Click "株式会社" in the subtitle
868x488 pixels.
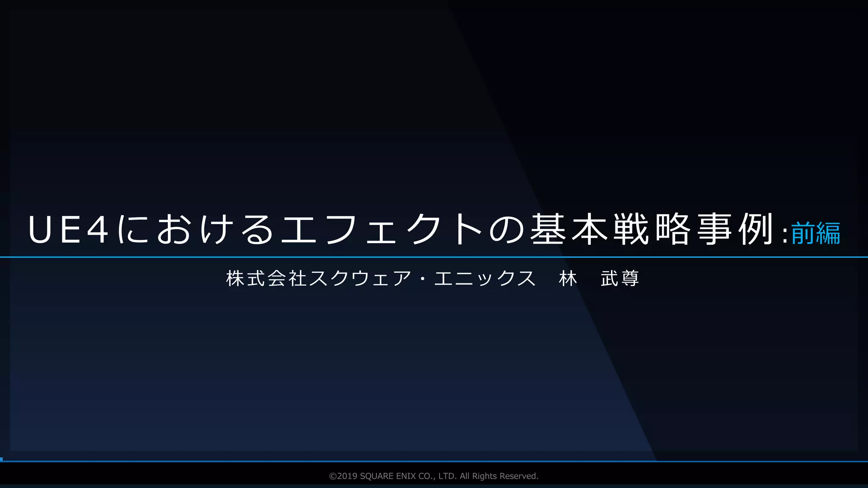coord(266,279)
